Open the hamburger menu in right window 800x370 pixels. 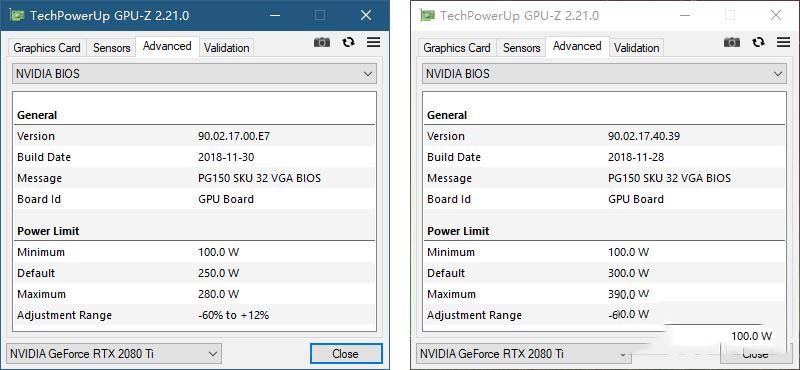point(784,42)
